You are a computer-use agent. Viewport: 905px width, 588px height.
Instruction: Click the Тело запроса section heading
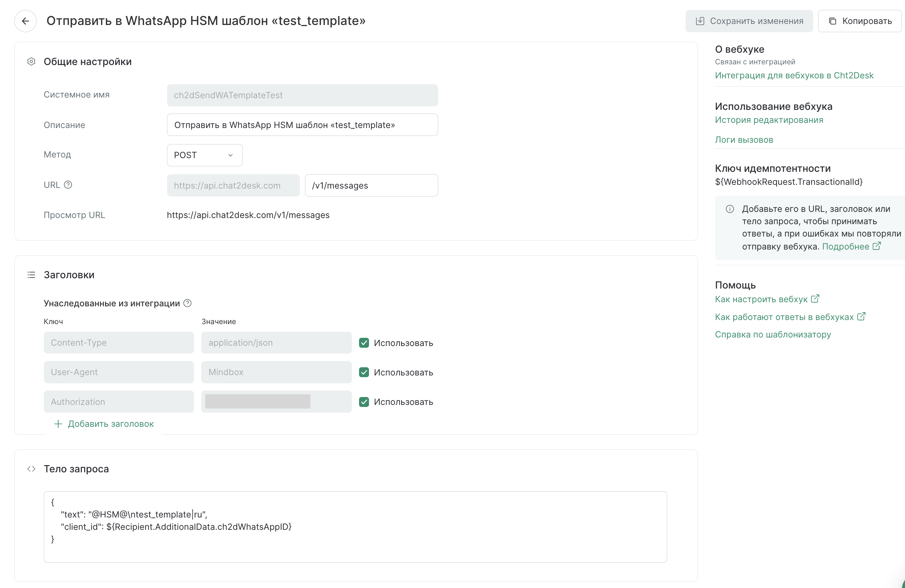click(76, 469)
